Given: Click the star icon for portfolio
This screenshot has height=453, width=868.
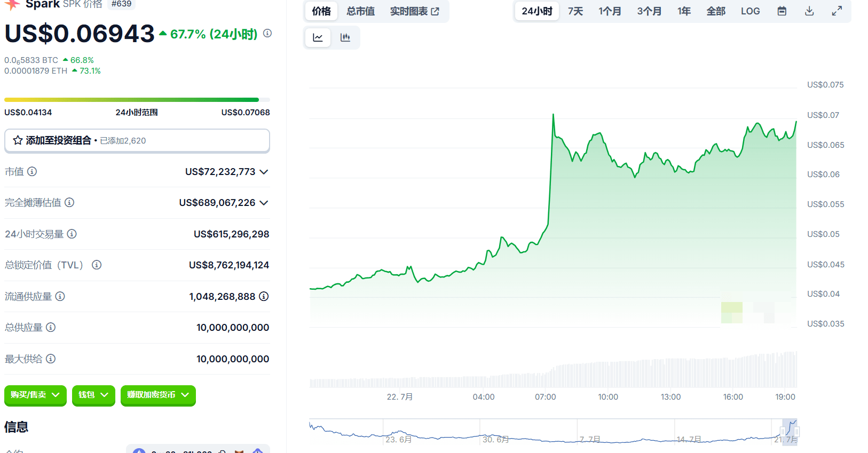Looking at the screenshot, I should [x=18, y=140].
